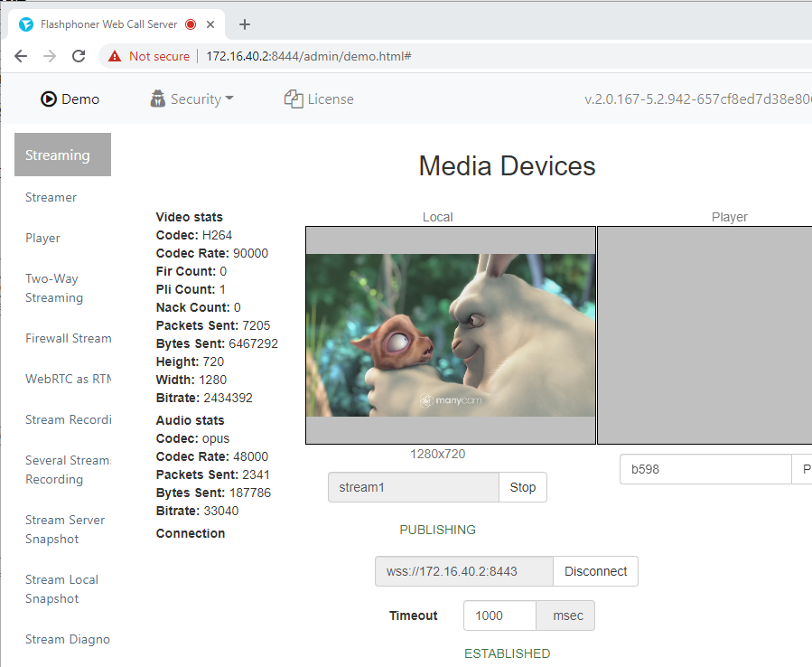Click the video Codec H264 line
The image size is (812, 667).
(x=193, y=235)
